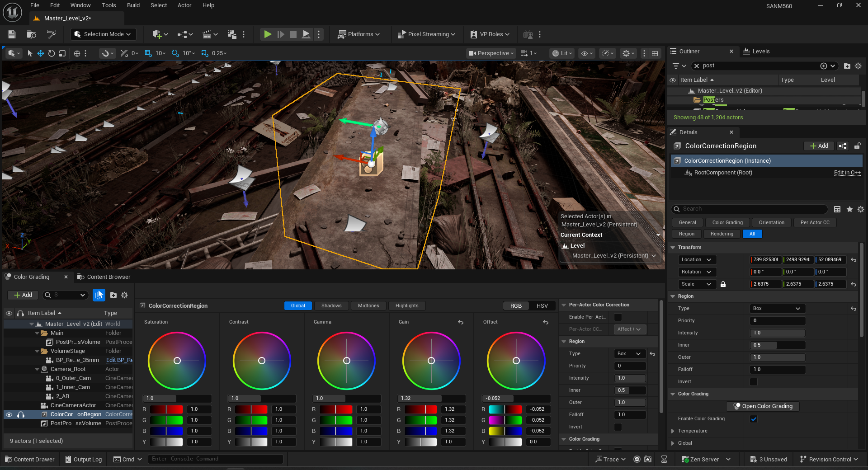Screen dimensions: 868x470
Task: Open Details panel settings gear
Action: pyautogui.click(x=860, y=209)
